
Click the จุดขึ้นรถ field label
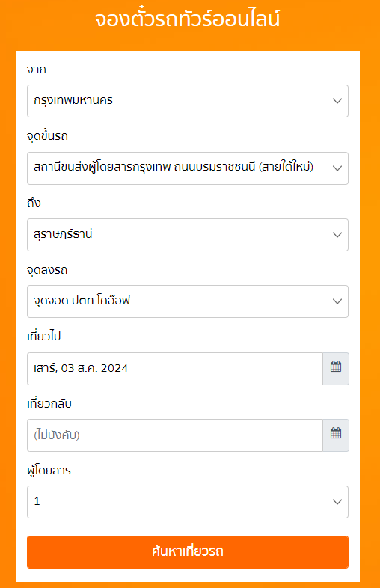[x=47, y=135]
